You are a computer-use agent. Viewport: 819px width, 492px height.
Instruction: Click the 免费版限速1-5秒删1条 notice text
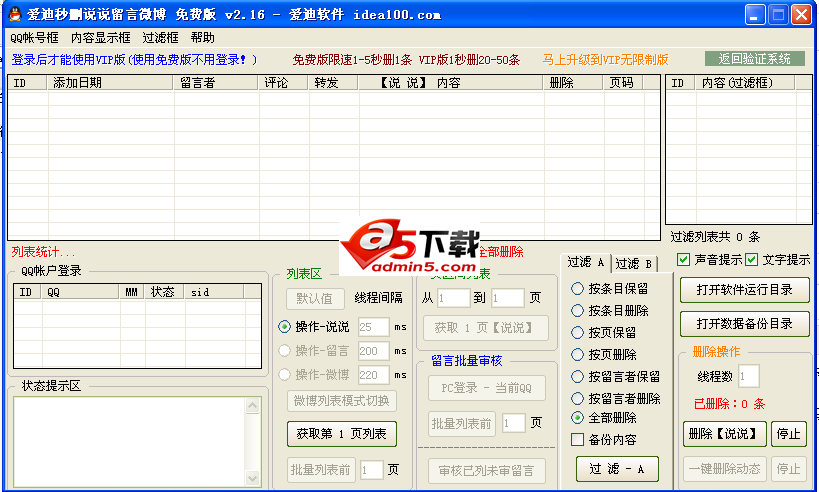click(352, 60)
